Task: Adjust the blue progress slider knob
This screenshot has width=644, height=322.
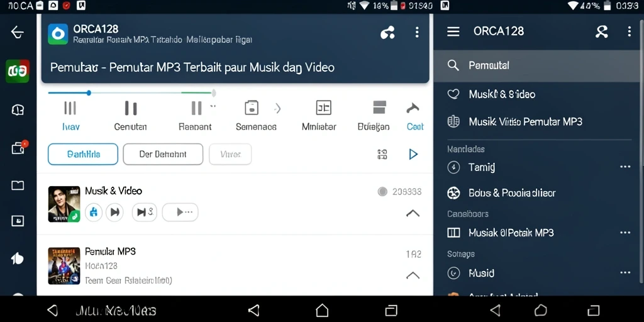Action: 89,93
